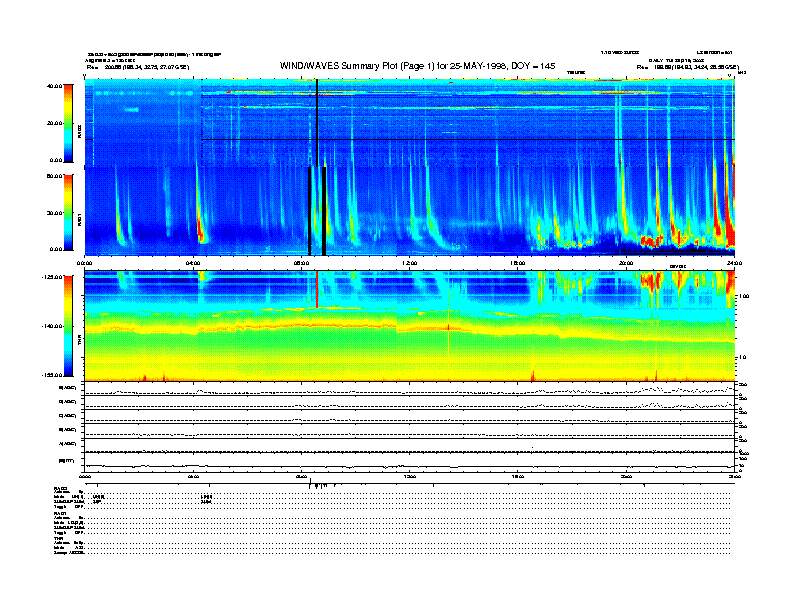This screenshot has width=792, height=612.
Task: Click the 10 label on TNR right axis
Action: point(744,357)
